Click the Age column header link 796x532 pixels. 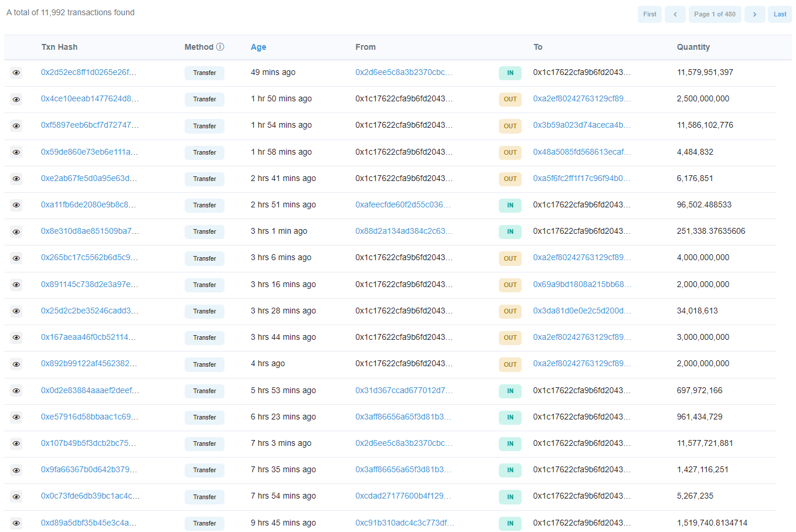258,47
